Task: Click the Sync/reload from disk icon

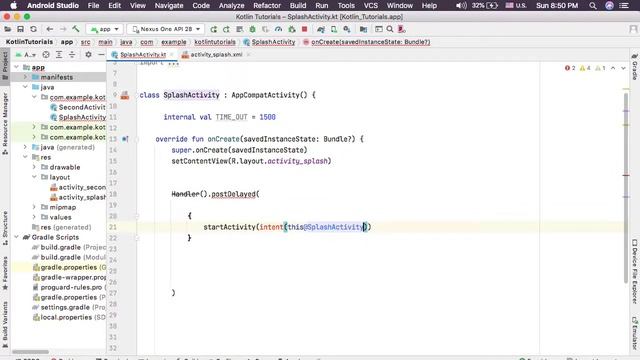Action: pyautogui.click(x=33, y=29)
